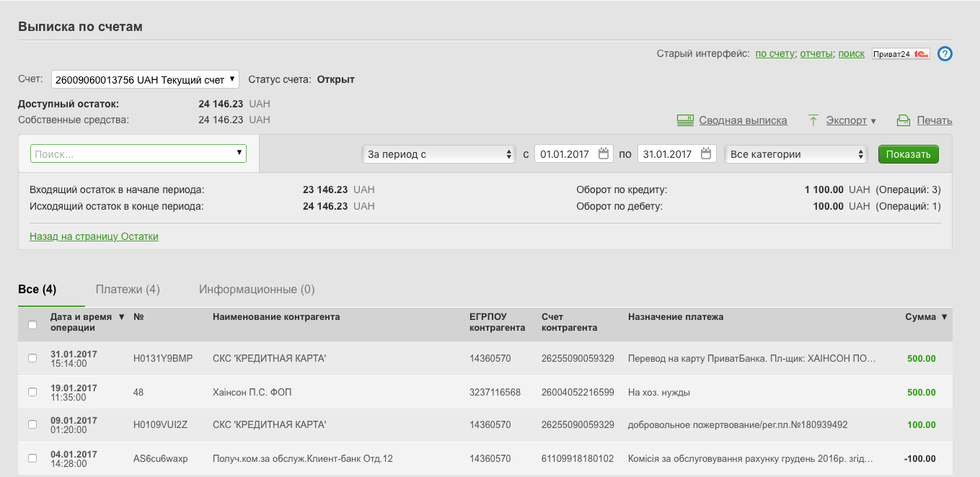Click the blue help question mark icon
This screenshot has width=980, height=477.
coord(945,53)
